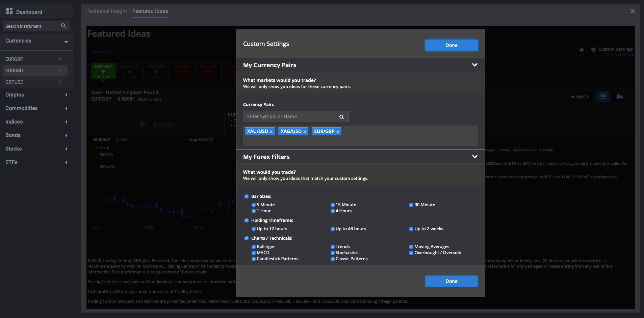Viewport: 644px width, 318px height.
Task: Uncheck Candlestick Patterns
Action: point(254,259)
